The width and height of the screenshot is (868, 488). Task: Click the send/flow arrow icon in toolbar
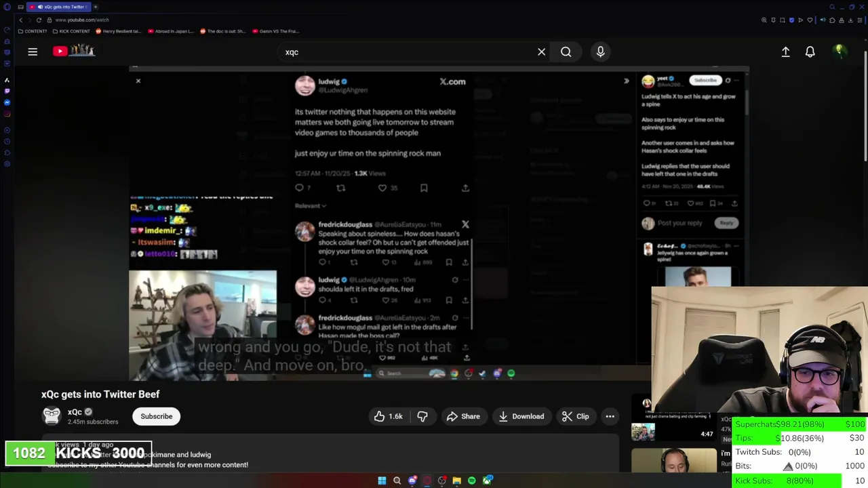[800, 20]
